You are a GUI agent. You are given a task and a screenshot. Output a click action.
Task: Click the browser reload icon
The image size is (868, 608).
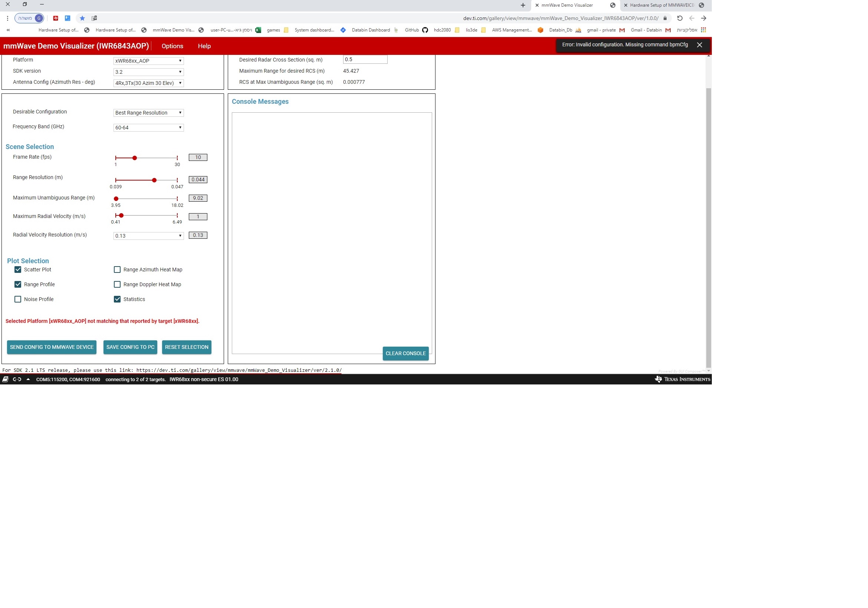[x=679, y=18]
